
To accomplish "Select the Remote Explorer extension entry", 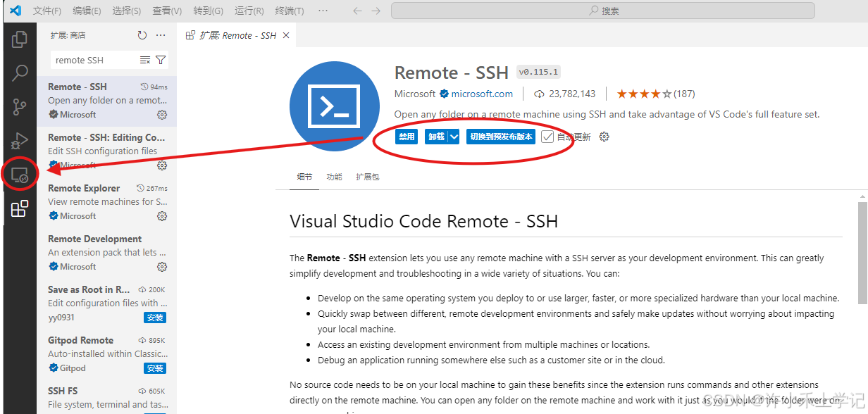I will tap(106, 203).
